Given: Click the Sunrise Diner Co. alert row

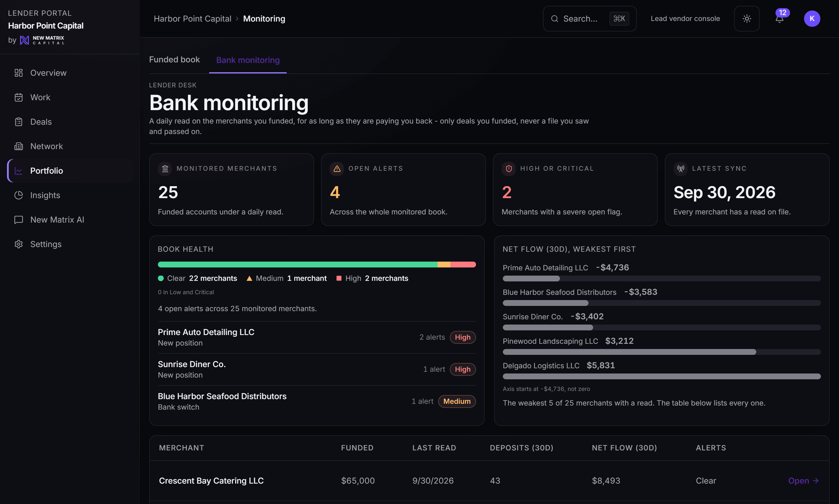Looking at the screenshot, I should click(x=316, y=369).
